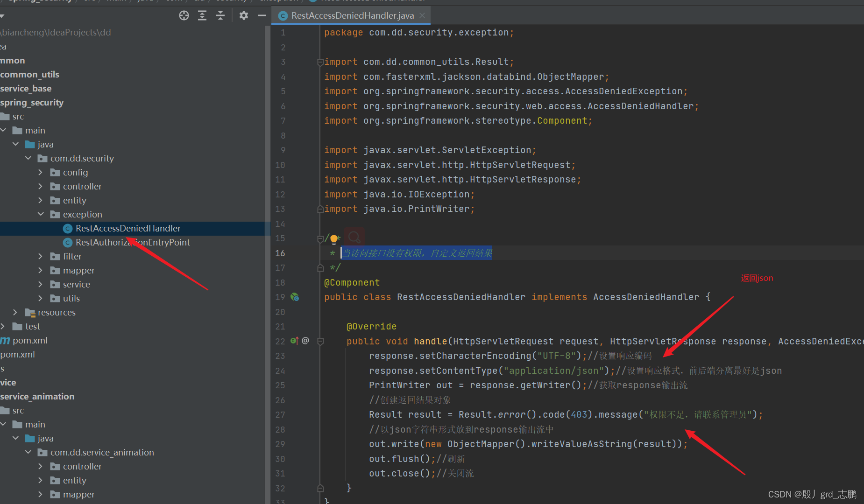Screen dimensions: 864x504
Task: Open project panel settings gear
Action: tap(244, 16)
